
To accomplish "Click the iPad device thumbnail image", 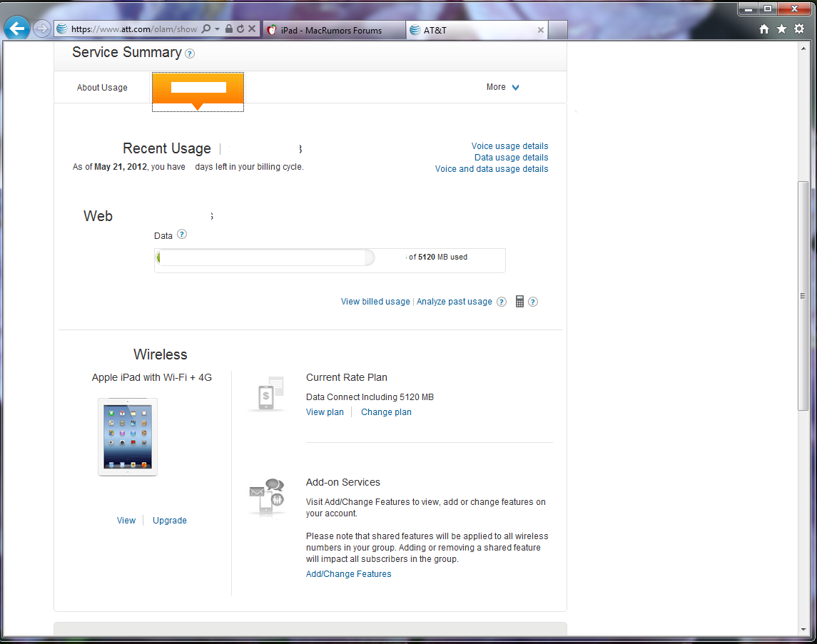I will coord(128,436).
